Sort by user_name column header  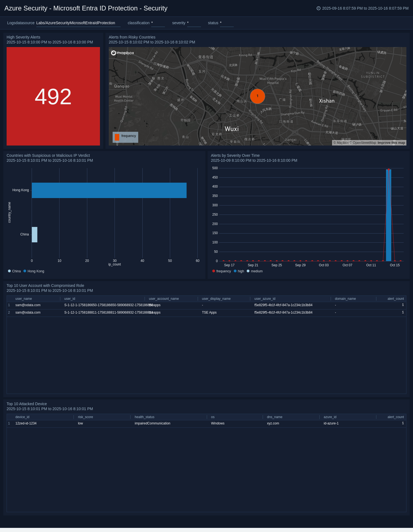click(24, 299)
